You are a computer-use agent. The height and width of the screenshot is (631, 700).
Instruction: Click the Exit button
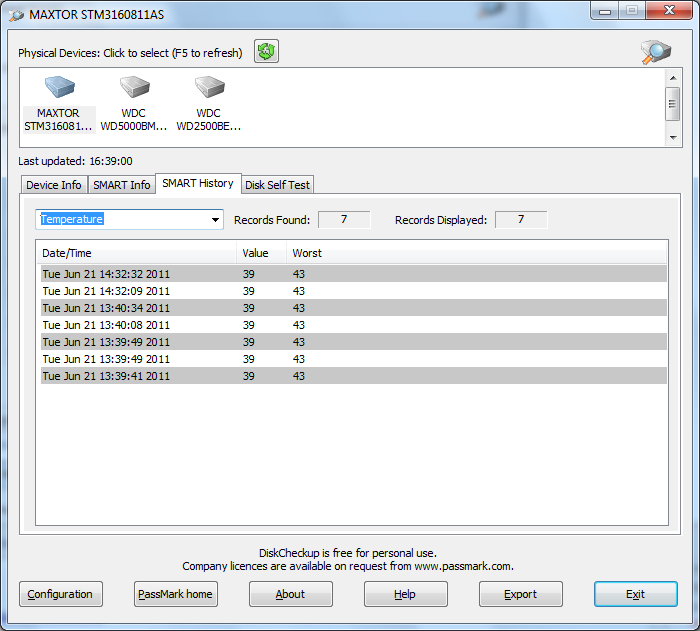tap(635, 594)
